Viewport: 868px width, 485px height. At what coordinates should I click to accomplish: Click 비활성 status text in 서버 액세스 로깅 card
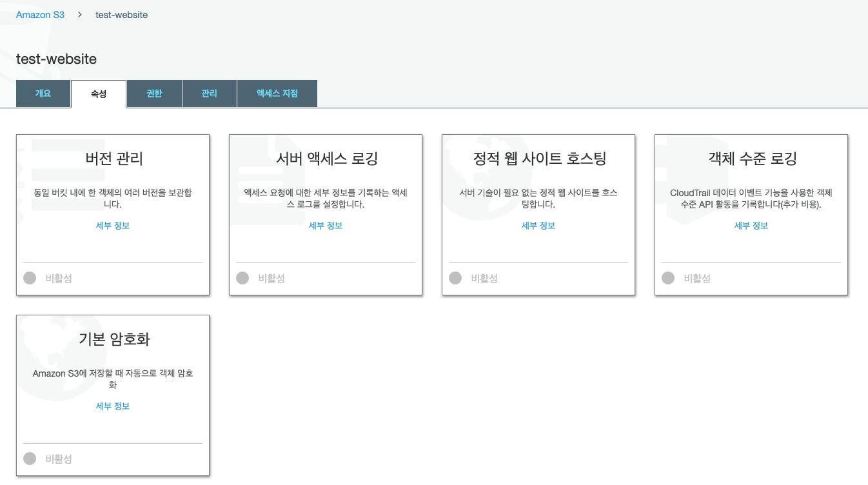(271, 279)
